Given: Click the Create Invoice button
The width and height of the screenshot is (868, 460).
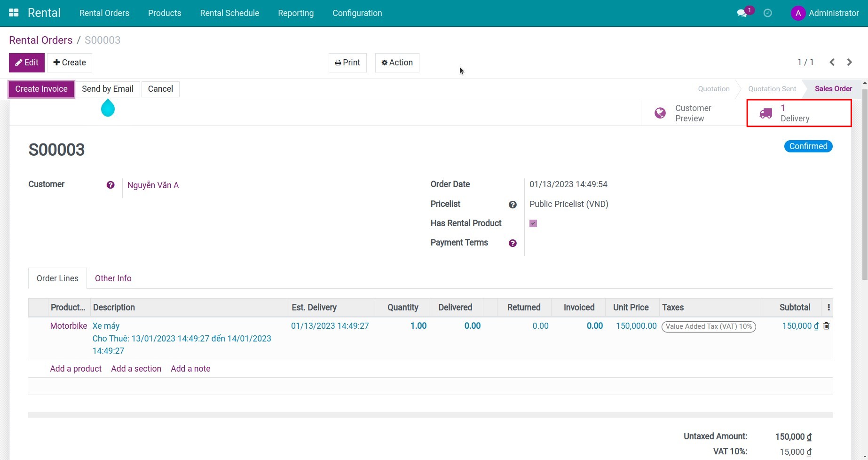Looking at the screenshot, I should [x=41, y=89].
